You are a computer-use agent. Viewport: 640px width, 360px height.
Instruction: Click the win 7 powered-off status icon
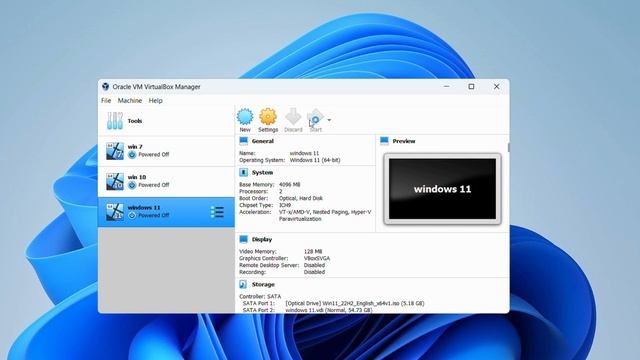[x=132, y=155]
